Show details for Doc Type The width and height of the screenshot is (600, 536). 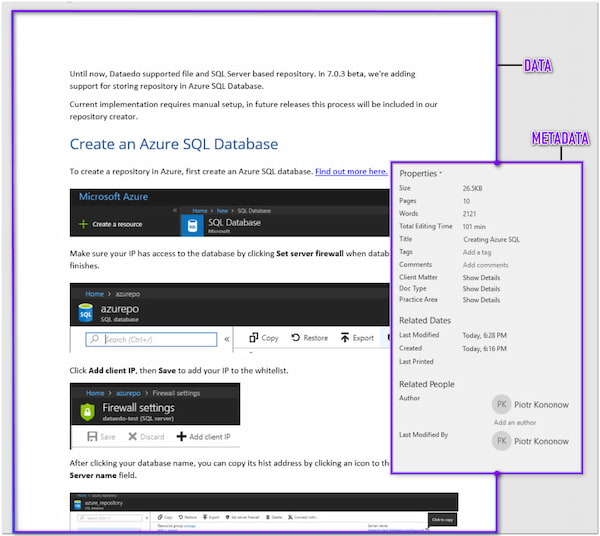pos(481,288)
